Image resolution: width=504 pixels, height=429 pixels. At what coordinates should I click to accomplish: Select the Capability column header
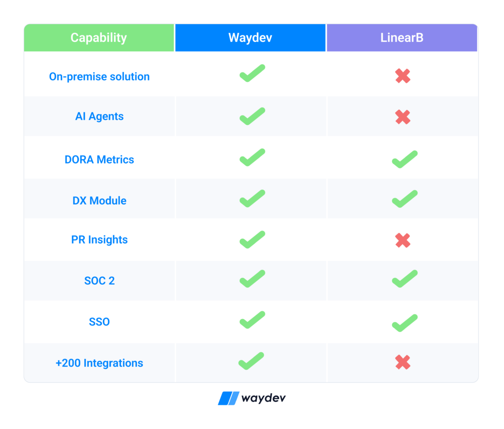click(x=99, y=37)
